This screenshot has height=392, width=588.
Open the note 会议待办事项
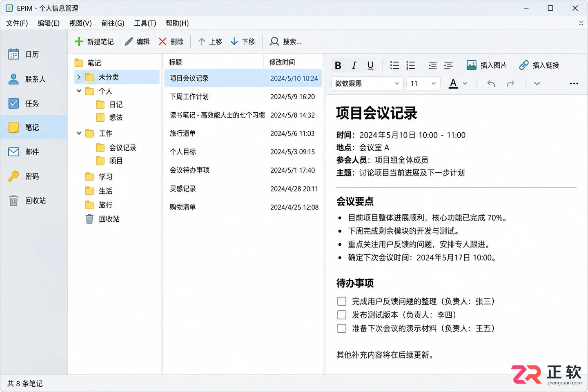point(243,170)
